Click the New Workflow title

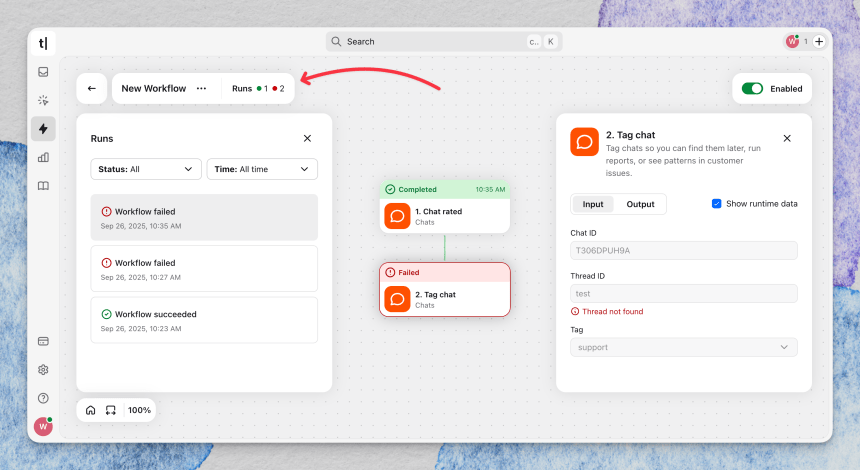click(x=154, y=88)
